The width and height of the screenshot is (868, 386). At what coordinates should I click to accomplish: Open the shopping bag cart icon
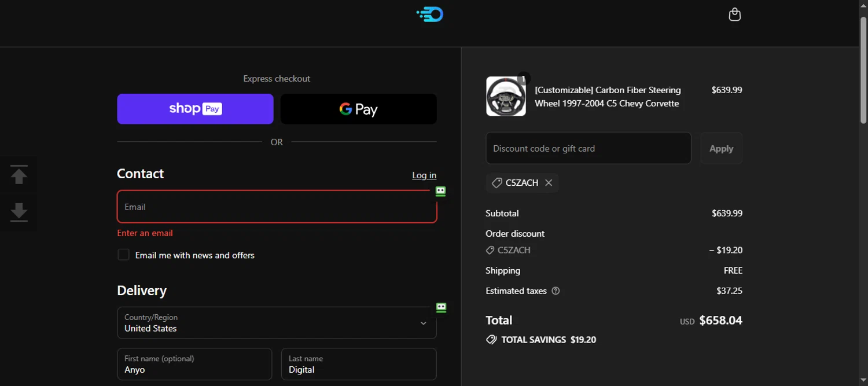pyautogui.click(x=734, y=14)
